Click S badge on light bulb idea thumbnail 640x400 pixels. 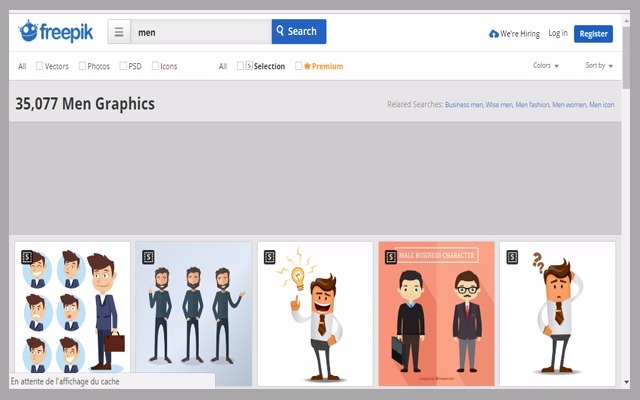click(x=269, y=257)
